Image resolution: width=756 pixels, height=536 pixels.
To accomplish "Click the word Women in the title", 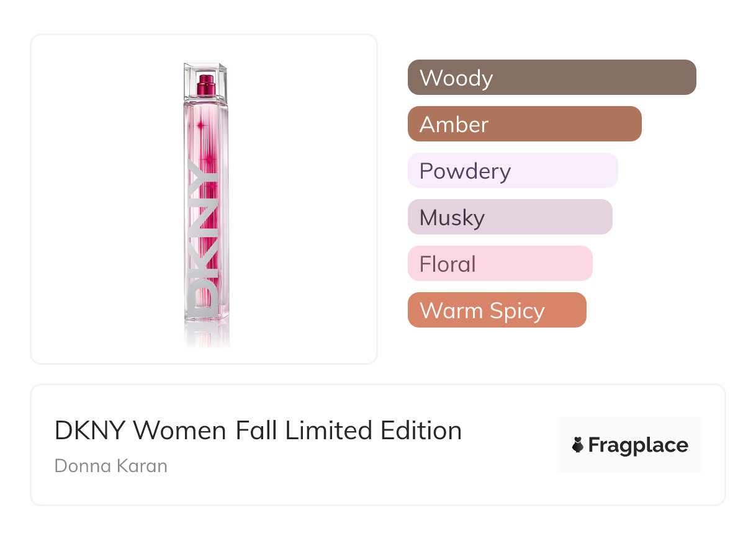I will click(180, 431).
